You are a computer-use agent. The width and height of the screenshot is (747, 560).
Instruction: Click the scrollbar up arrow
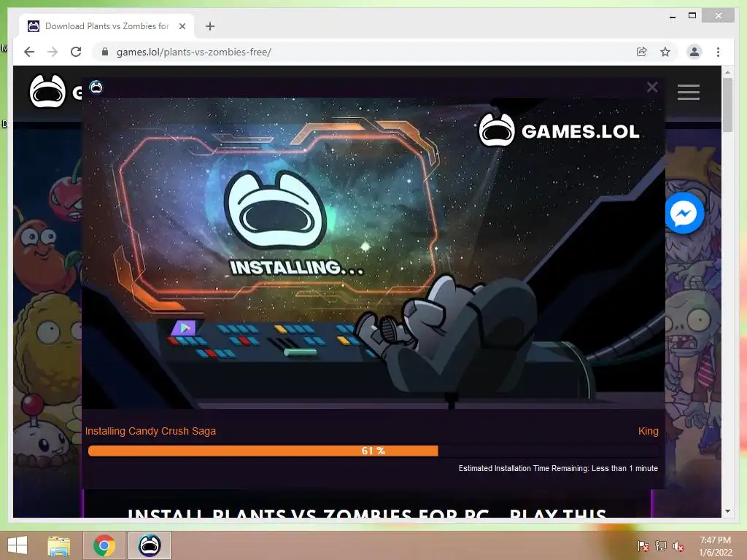[727, 72]
